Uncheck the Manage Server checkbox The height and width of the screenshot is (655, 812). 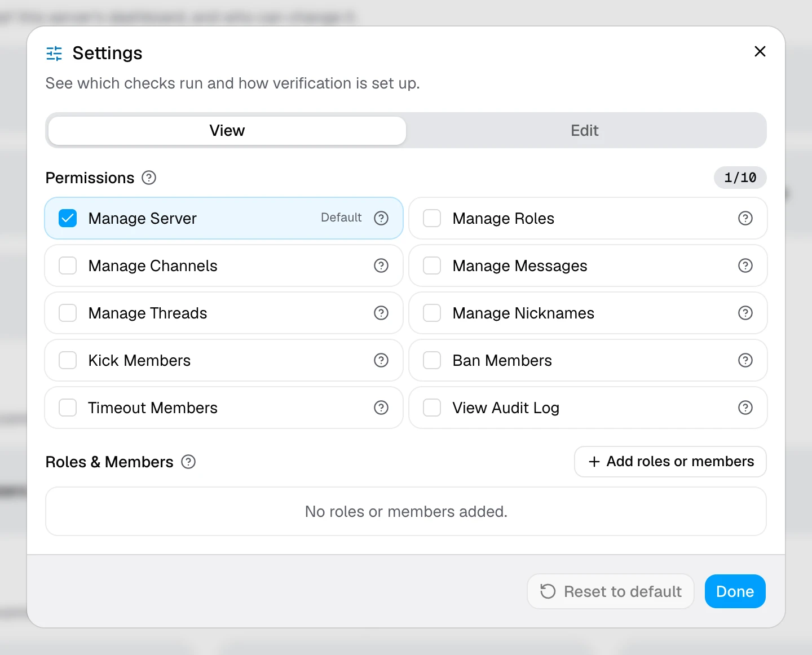(68, 218)
